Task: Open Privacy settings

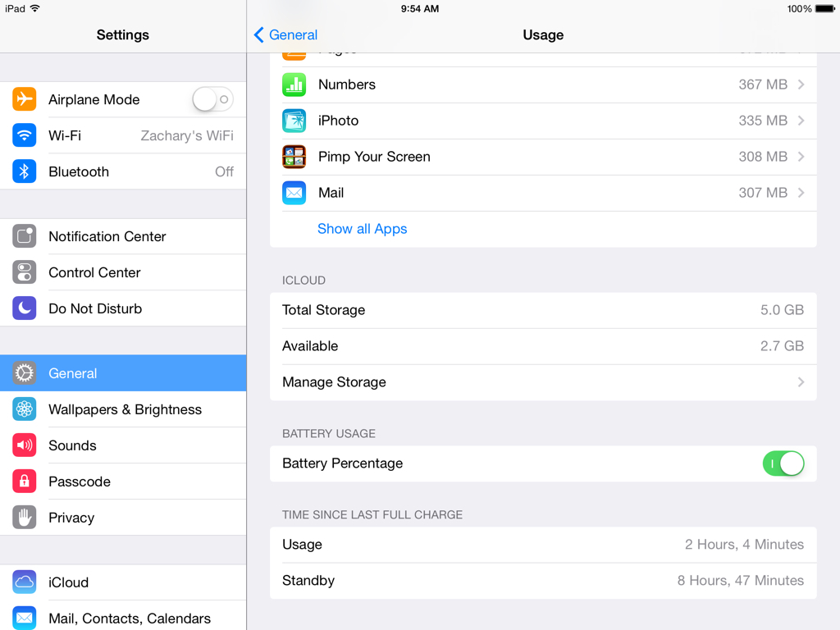Action: coord(123,518)
